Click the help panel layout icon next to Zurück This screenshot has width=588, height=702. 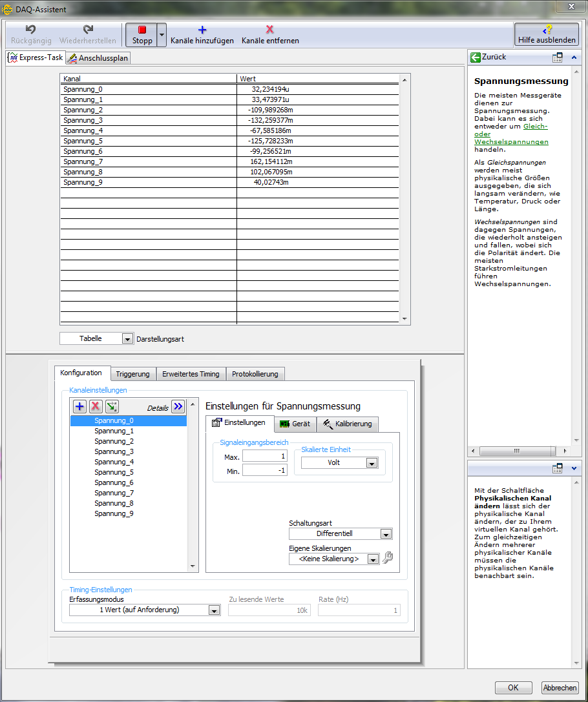(557, 57)
